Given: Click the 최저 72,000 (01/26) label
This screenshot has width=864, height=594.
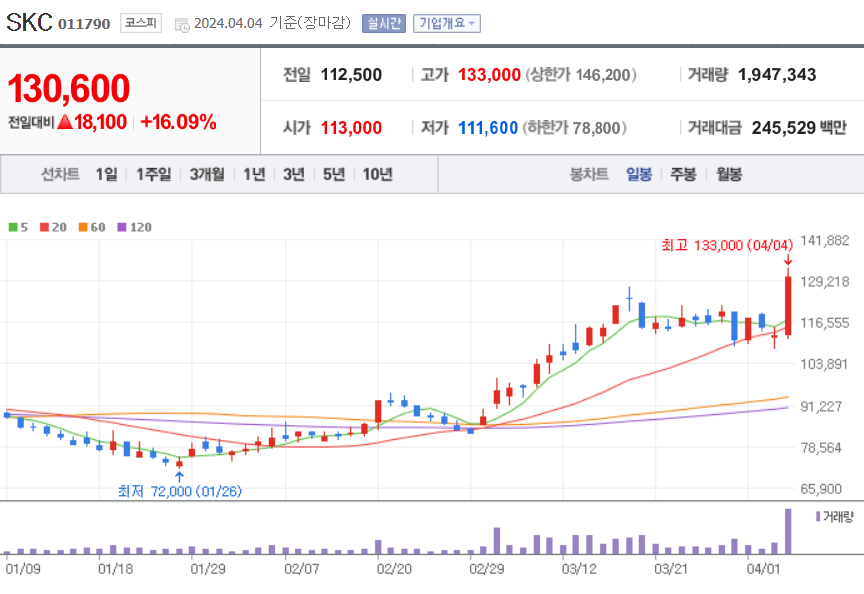Looking at the screenshot, I should point(180,491).
